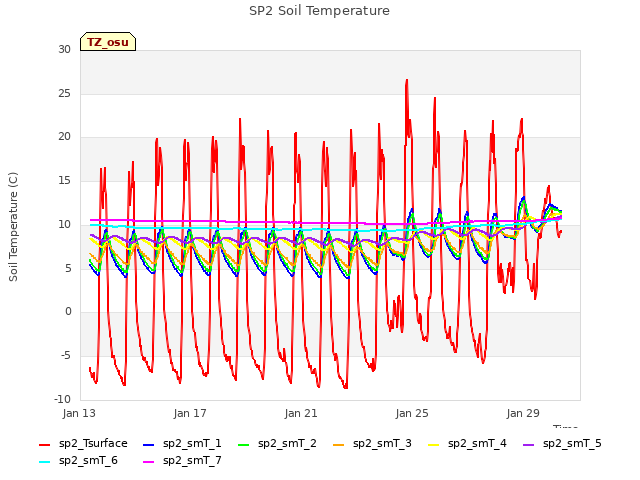Image resolution: width=640 pixels, height=480 pixels.
Task: Click the red sp2_Tsurface color marker
Action: (44, 444)
